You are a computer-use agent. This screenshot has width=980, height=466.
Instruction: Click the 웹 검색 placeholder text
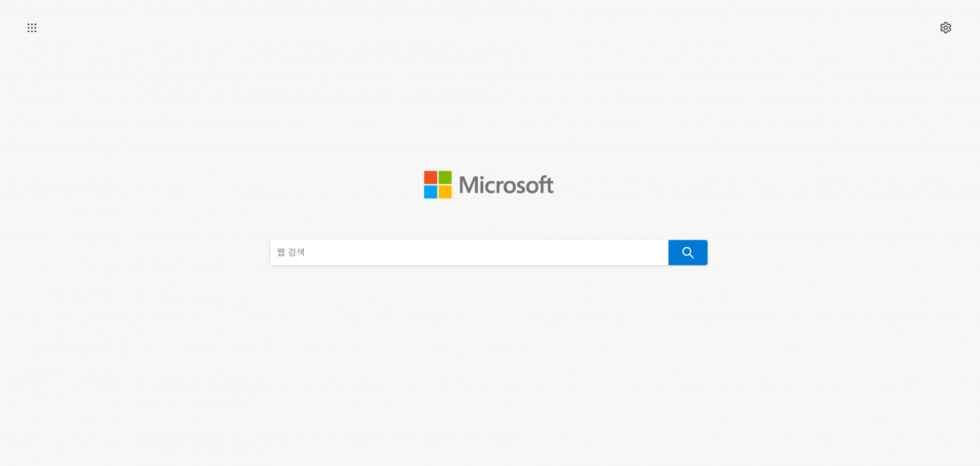(x=290, y=252)
